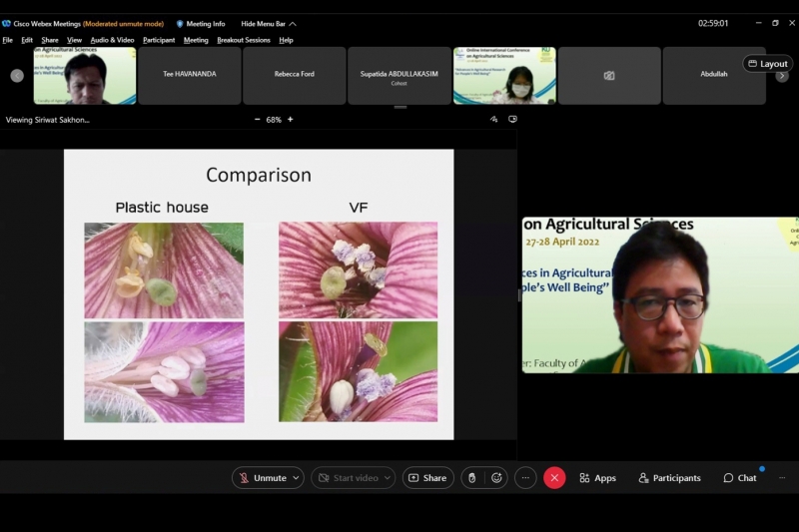This screenshot has height=532, width=799.
Task: Click the red leave meeting button
Action: coord(554,478)
